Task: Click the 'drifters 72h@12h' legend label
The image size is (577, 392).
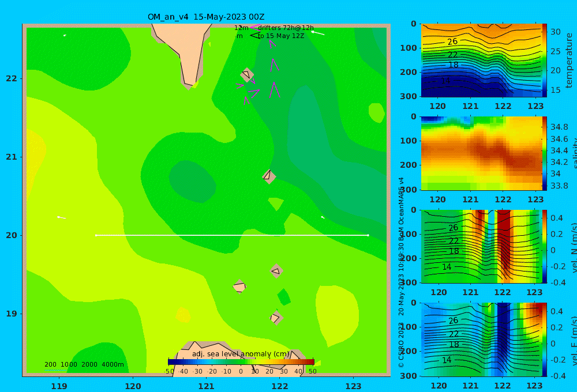Action: point(286,28)
